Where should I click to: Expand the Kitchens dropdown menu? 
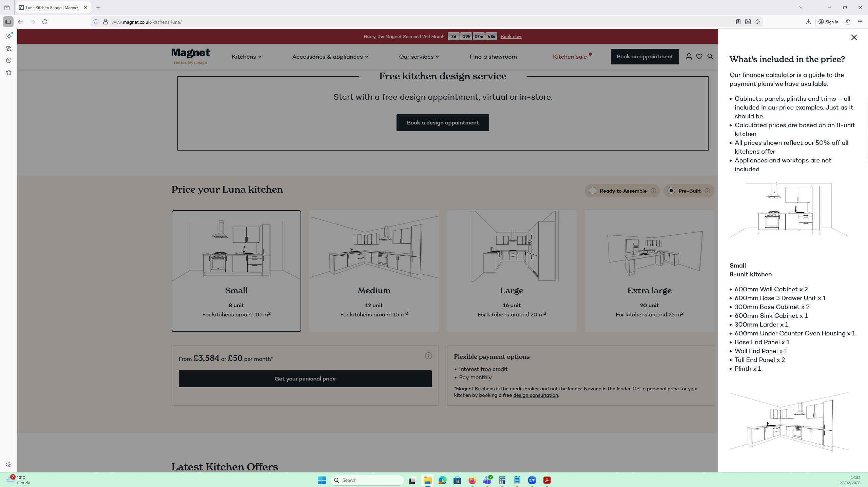coord(247,57)
